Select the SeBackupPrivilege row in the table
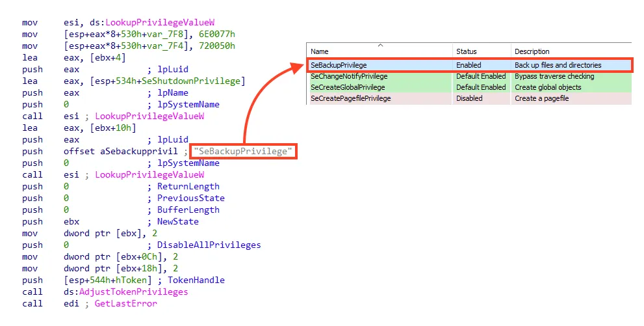The image size is (644, 326). [x=469, y=65]
